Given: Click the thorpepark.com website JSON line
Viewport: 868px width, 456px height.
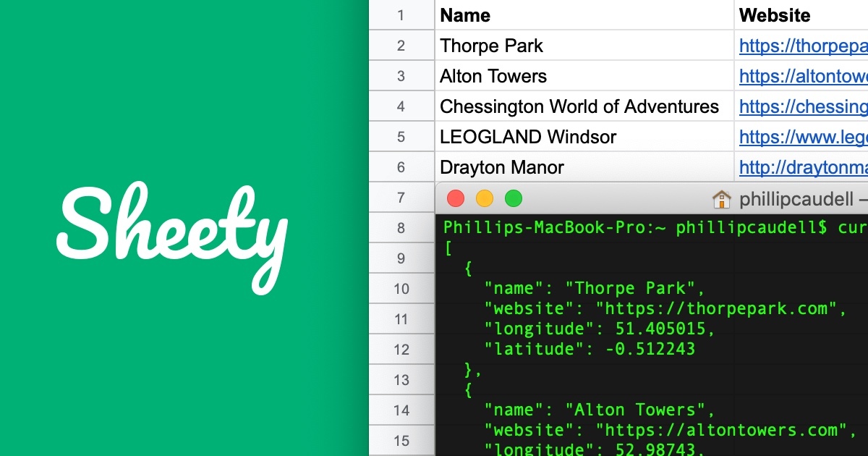Looking at the screenshot, I should pyautogui.click(x=665, y=309).
